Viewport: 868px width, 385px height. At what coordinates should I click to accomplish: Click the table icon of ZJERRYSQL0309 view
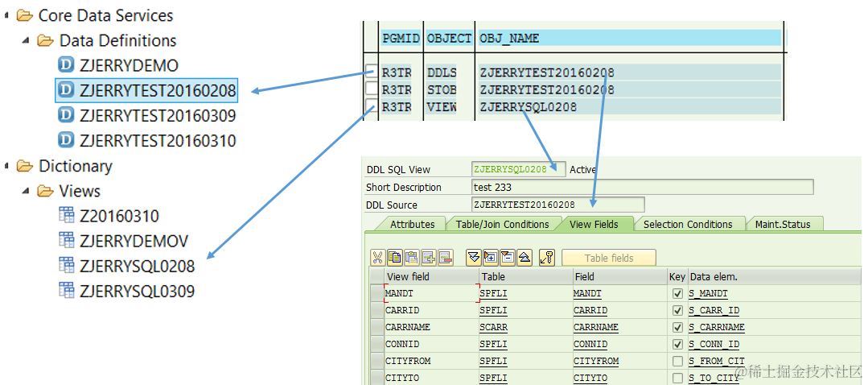click(67, 290)
